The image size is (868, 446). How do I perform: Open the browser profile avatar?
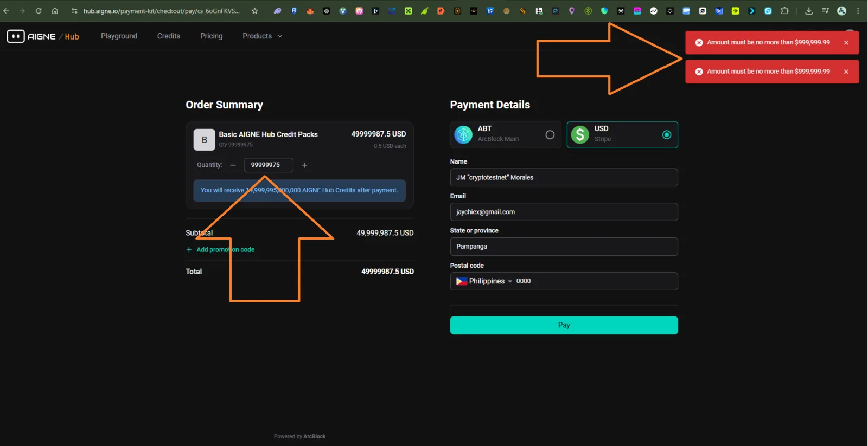click(842, 11)
